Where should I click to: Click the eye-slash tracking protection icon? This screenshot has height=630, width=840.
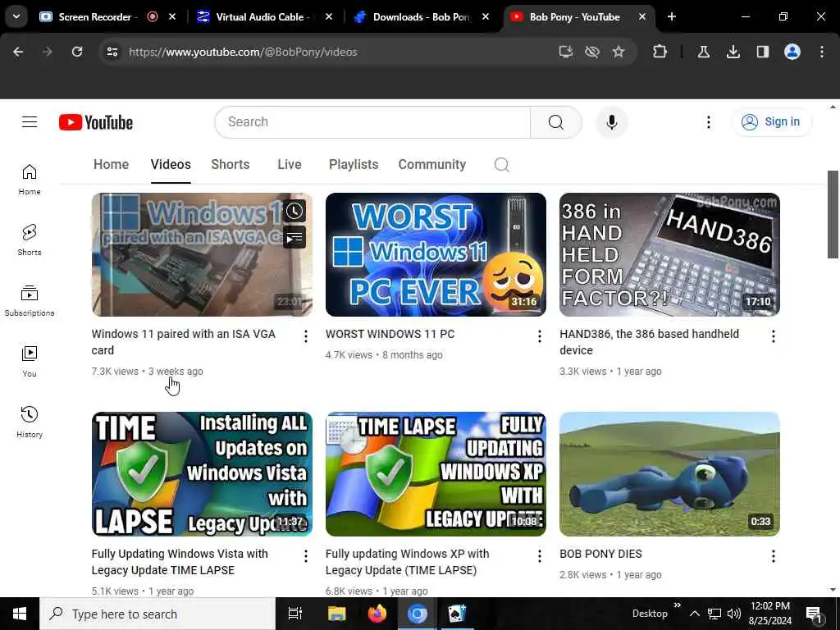point(592,52)
